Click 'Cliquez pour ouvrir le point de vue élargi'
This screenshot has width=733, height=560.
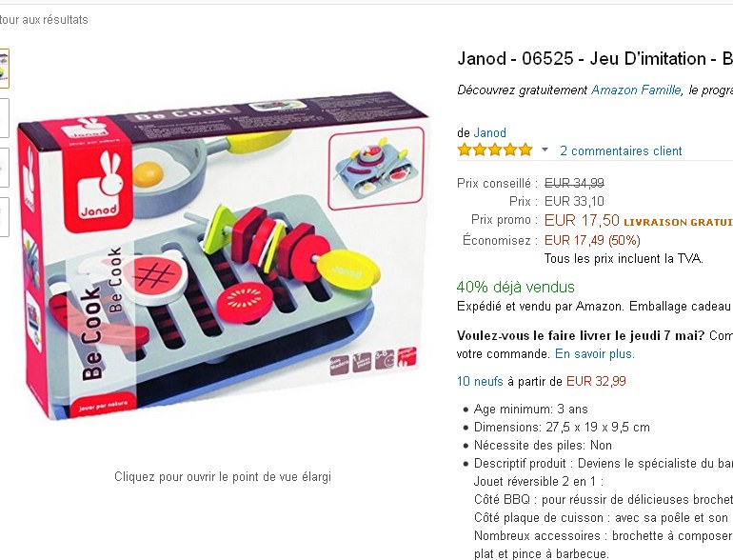click(x=223, y=477)
